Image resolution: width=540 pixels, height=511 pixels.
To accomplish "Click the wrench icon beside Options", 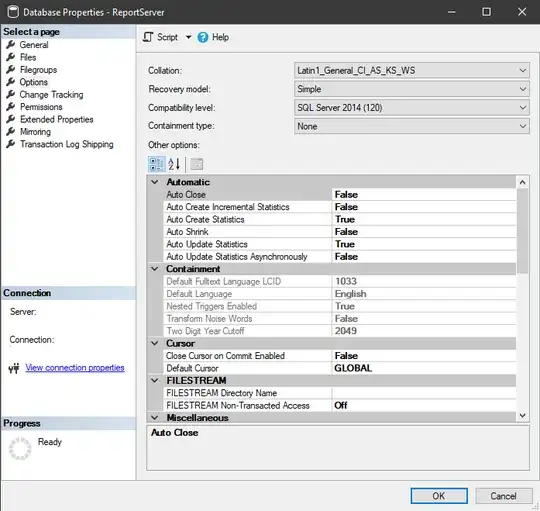I will point(11,82).
